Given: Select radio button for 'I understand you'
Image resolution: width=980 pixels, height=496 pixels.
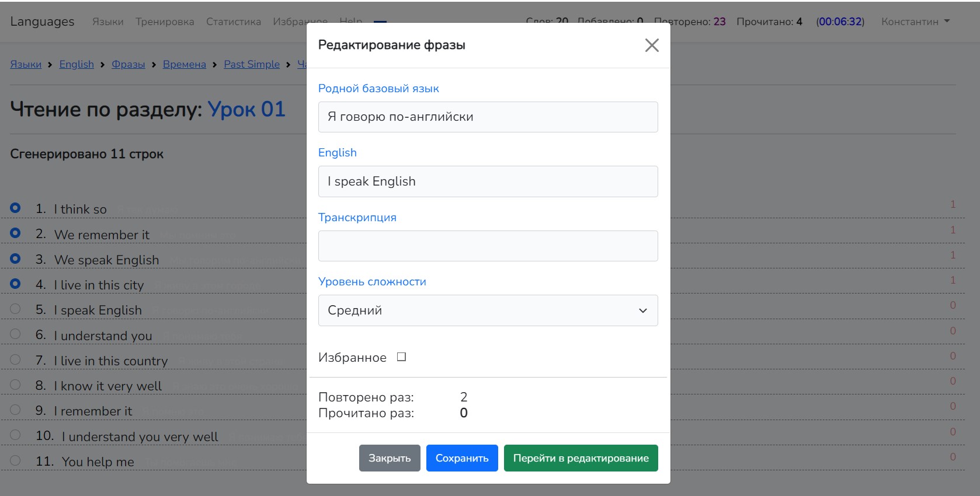Looking at the screenshot, I should pos(15,334).
